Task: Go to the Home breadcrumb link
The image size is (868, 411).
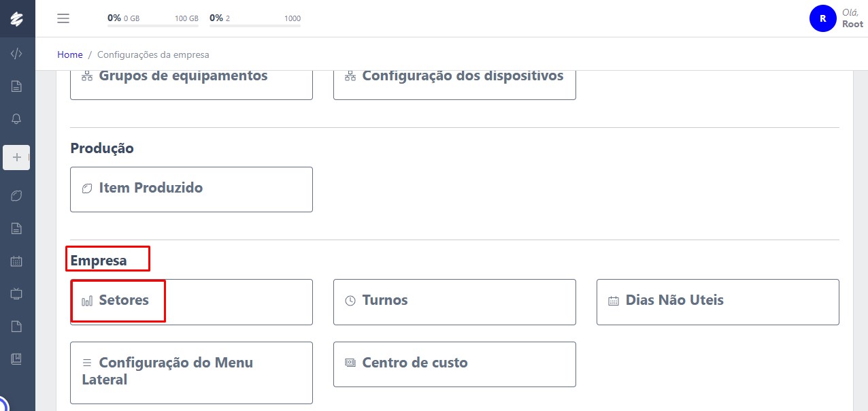Action: click(70, 54)
